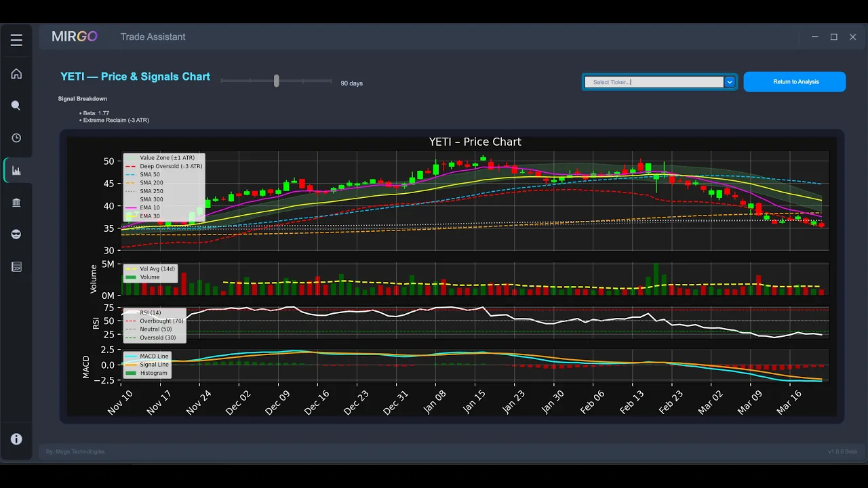Click the 'SMA 200' legend entry
868x488 pixels.
coord(144,183)
